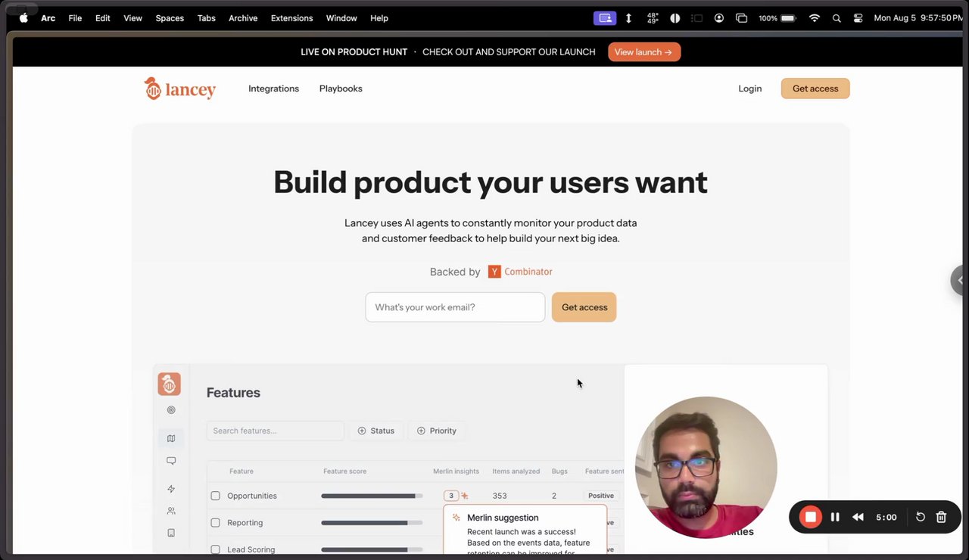
Task: Open the Arc menu
Action: (x=48, y=18)
